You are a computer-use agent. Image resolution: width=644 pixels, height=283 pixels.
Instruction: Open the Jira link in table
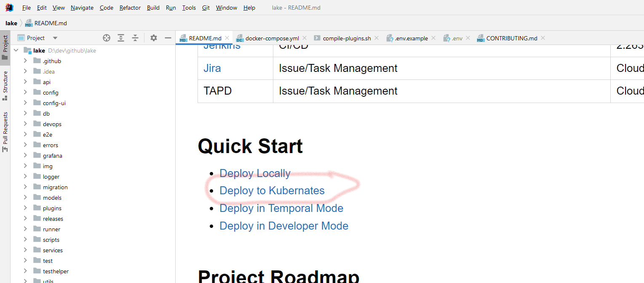[212, 68]
